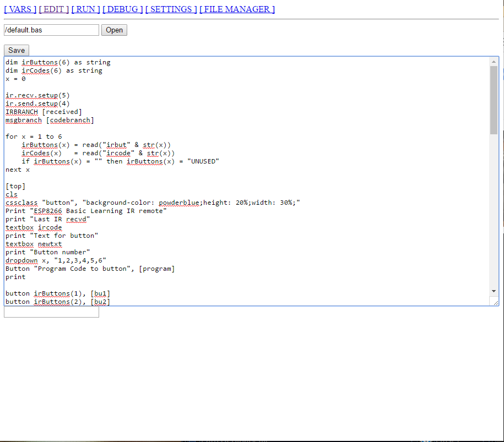
Task: Click the line 'next x'
Action: [18, 170]
